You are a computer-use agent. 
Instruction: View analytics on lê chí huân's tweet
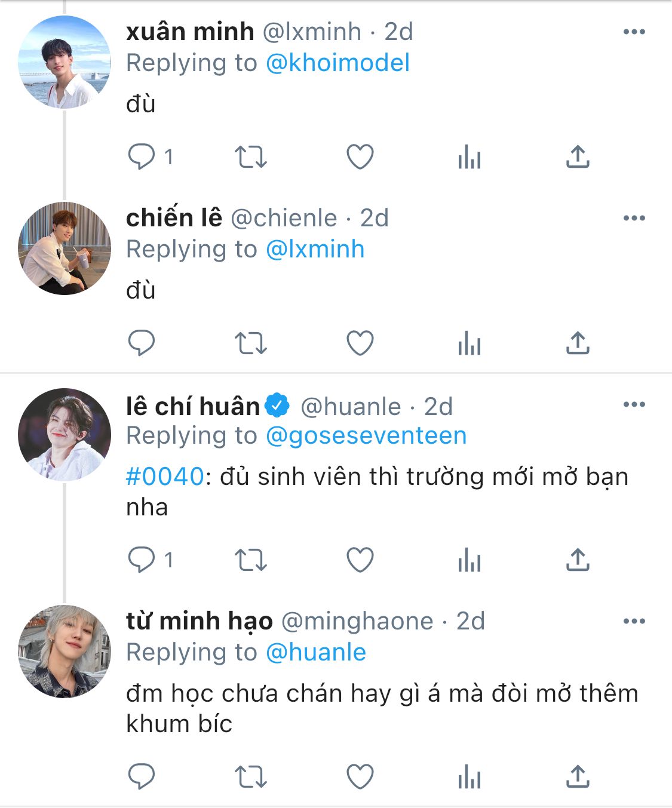tap(470, 560)
